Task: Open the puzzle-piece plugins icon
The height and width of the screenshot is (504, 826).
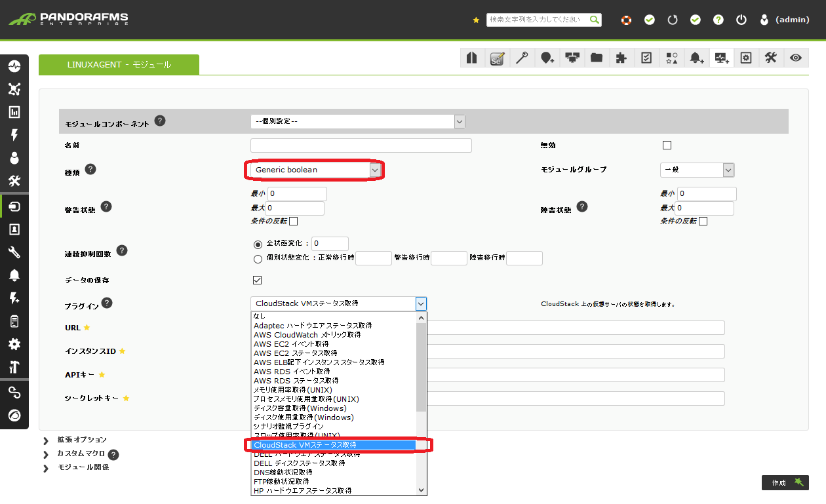Action: click(x=621, y=58)
